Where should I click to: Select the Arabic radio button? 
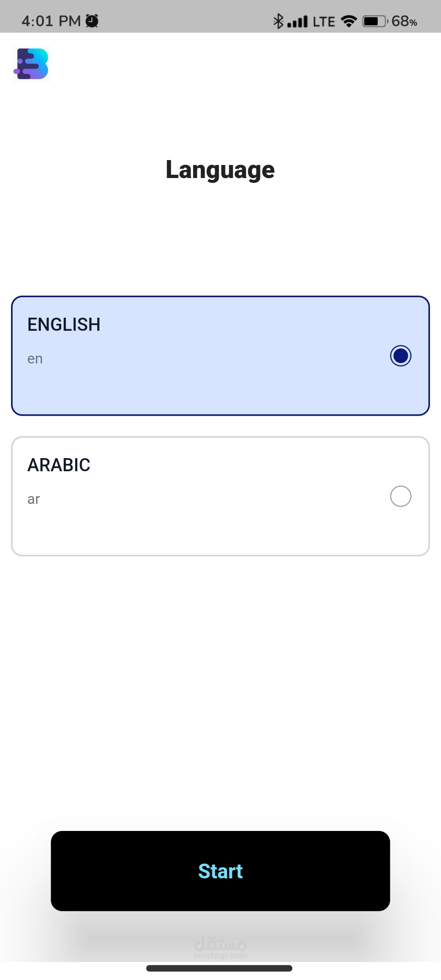[401, 496]
